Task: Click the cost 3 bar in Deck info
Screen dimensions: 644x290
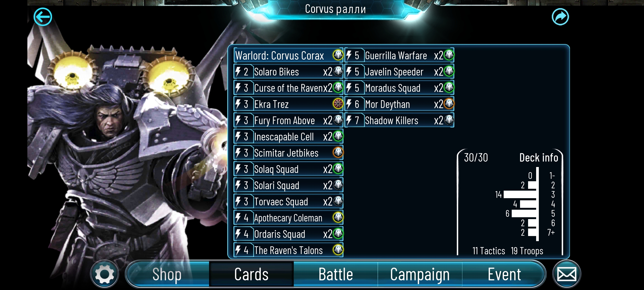Action: [520, 194]
